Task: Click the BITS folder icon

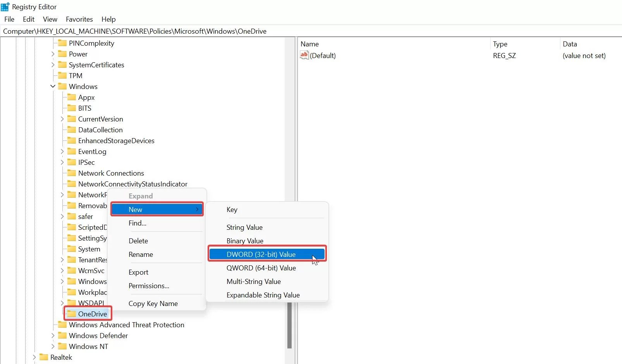Action: click(72, 108)
